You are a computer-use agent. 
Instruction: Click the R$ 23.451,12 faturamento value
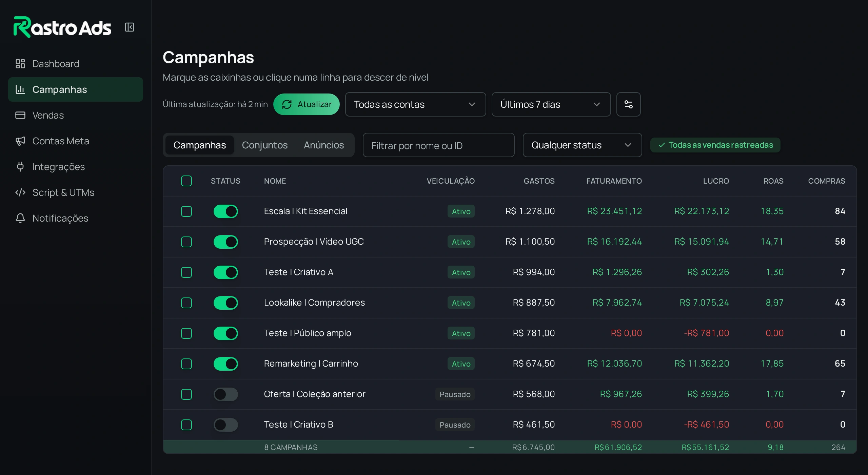(614, 211)
